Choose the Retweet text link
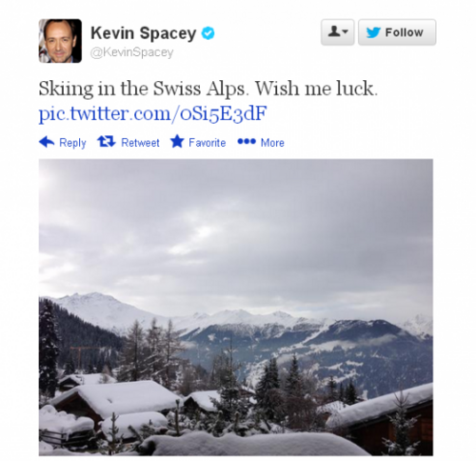This screenshot has height=461, width=476. pyautogui.click(x=140, y=143)
